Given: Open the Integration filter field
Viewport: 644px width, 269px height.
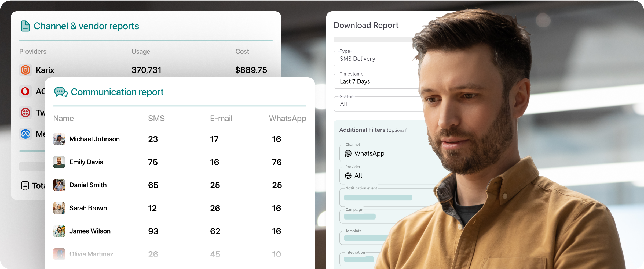Looking at the screenshot, I should tap(360, 259).
